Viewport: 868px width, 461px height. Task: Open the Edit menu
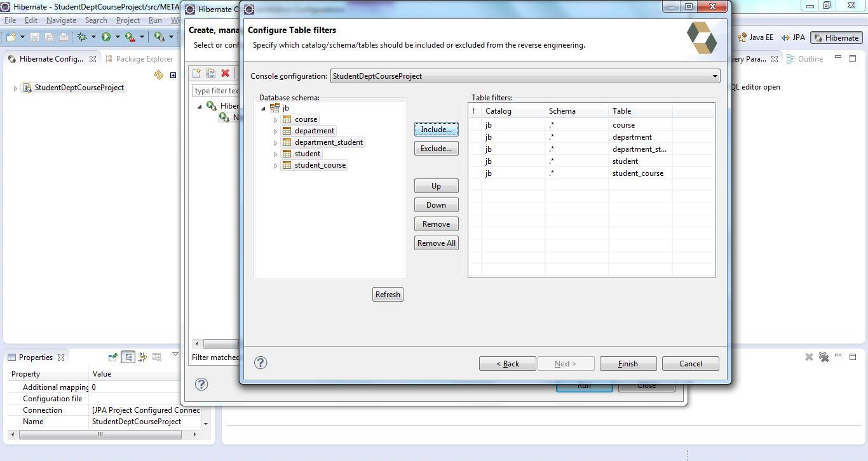point(31,20)
